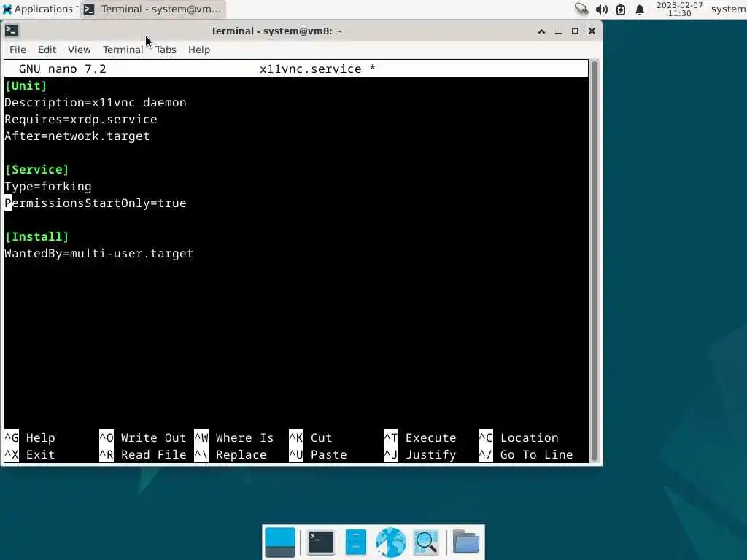Click the terminal vertical scrollbar
The image size is (747, 560).
594,261
